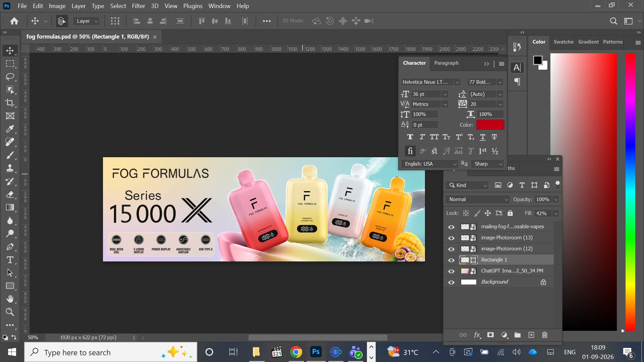The width and height of the screenshot is (644, 362).
Task: Open the blend mode Normal dropdown
Action: [x=477, y=199]
